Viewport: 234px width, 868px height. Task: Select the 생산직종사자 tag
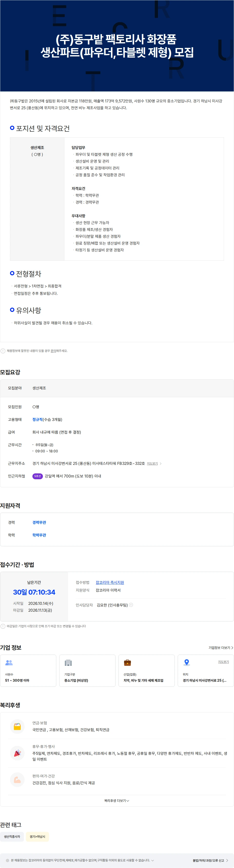[x=12, y=836]
